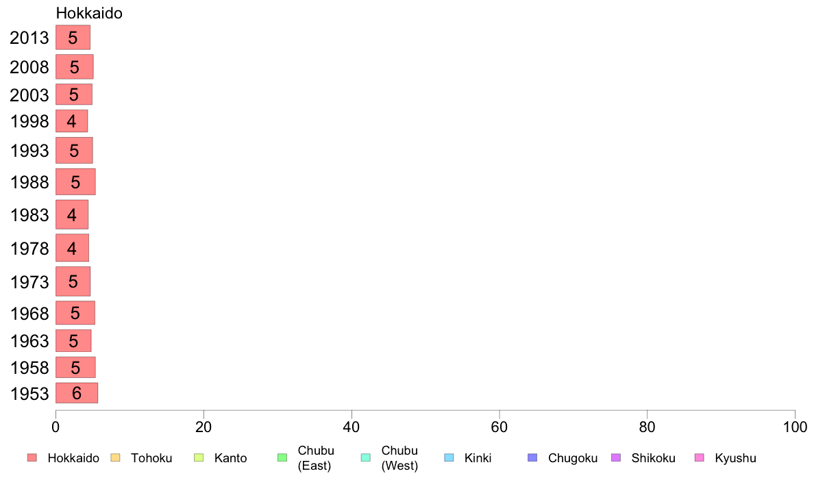Click the Chubu (East) green legend swatch

click(282, 457)
